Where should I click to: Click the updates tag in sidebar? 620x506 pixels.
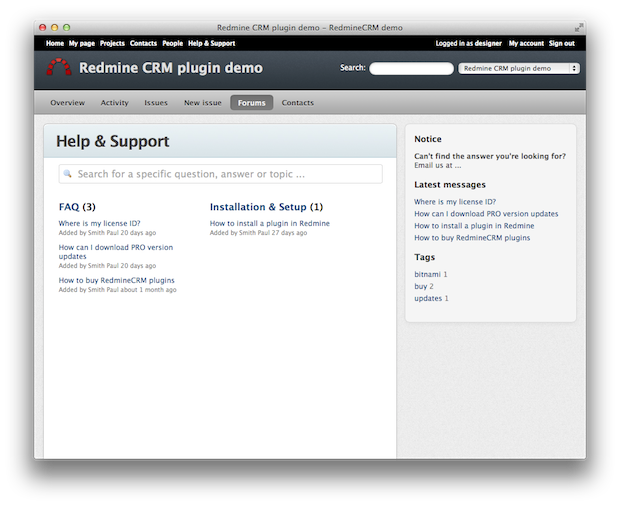tap(428, 298)
